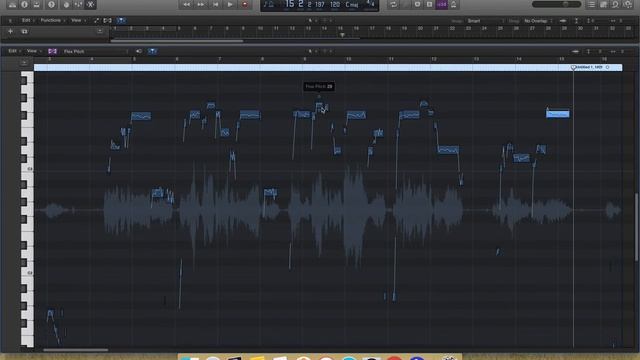Go to beginning with the transport button
The width and height of the screenshot is (640, 360).
pyautogui.click(x=216, y=4)
